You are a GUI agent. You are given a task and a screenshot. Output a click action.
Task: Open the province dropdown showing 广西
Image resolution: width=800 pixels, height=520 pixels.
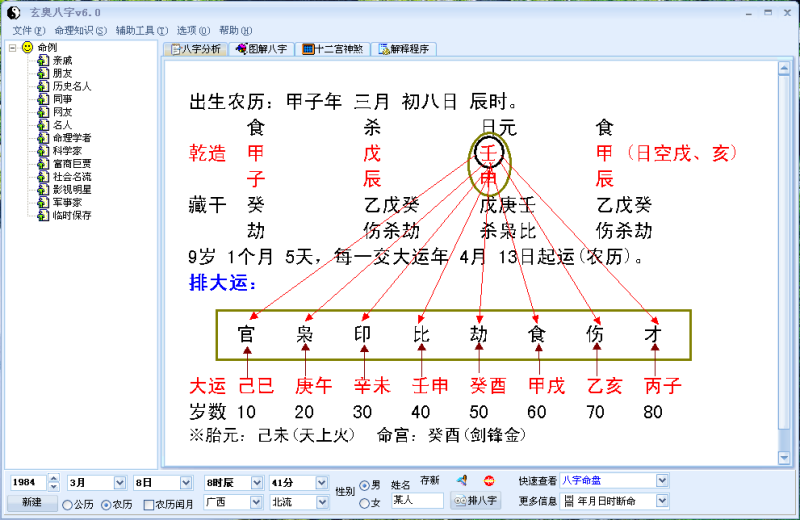[257, 502]
